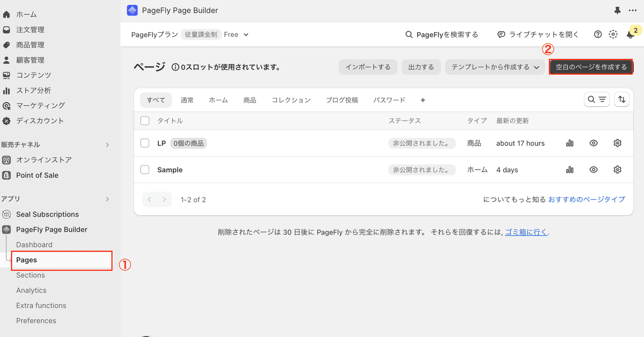Open Point of Sale channel
644x337 pixels.
37,175
